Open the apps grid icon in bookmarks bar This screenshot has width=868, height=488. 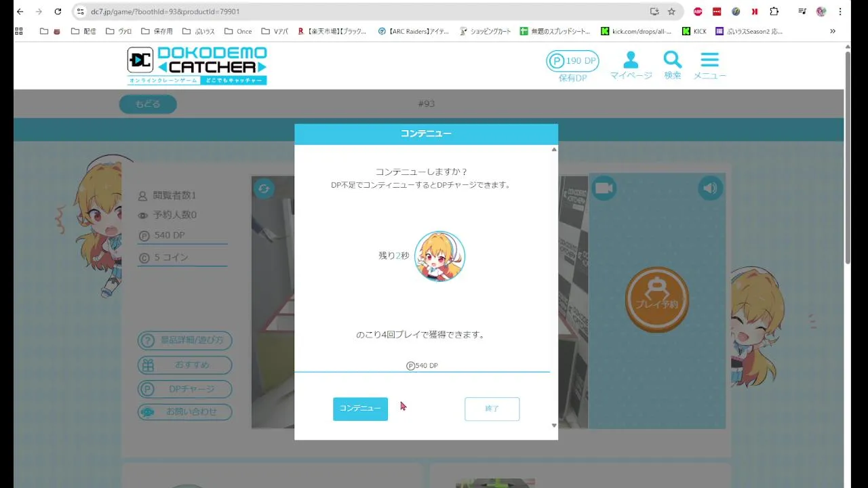pos(19,31)
